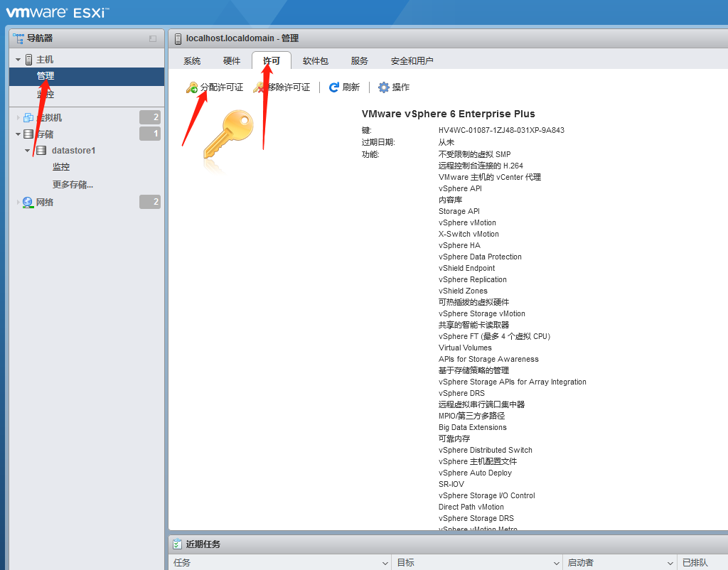
Task: Click the 网络 count badge
Action: 150,202
